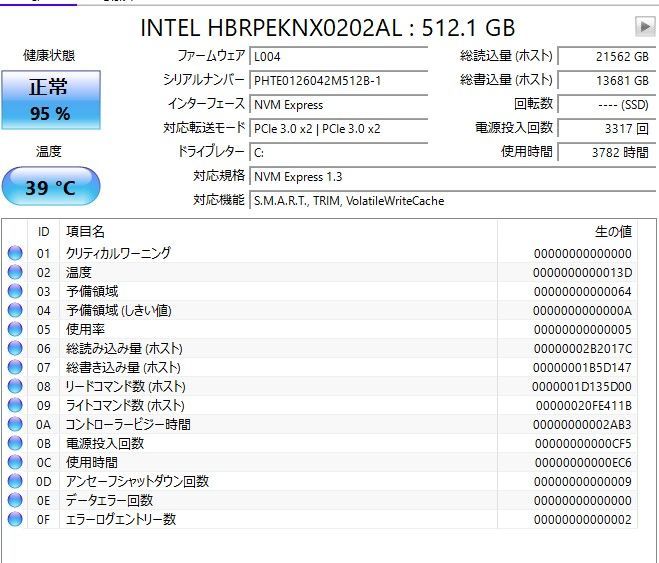Click status icon for 0F エラーログエントリー数
Screen dimensions: 659x563
[15, 519]
